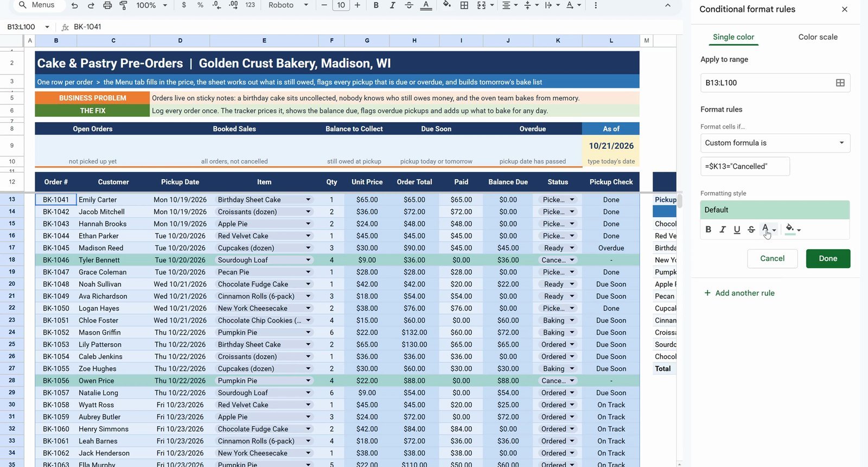Open the cell borders menu
The height and width of the screenshot is (467, 868).
[x=464, y=5]
